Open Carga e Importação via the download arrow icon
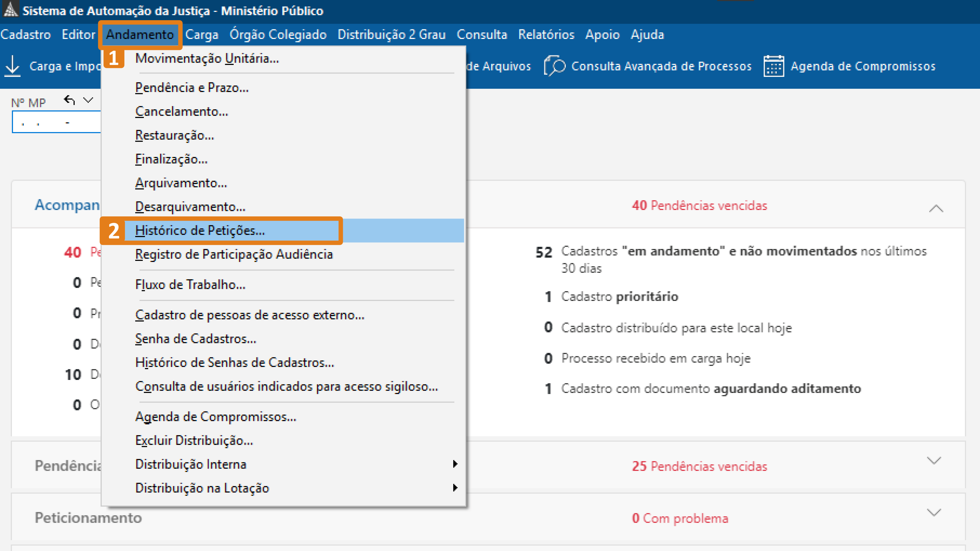 [12, 65]
